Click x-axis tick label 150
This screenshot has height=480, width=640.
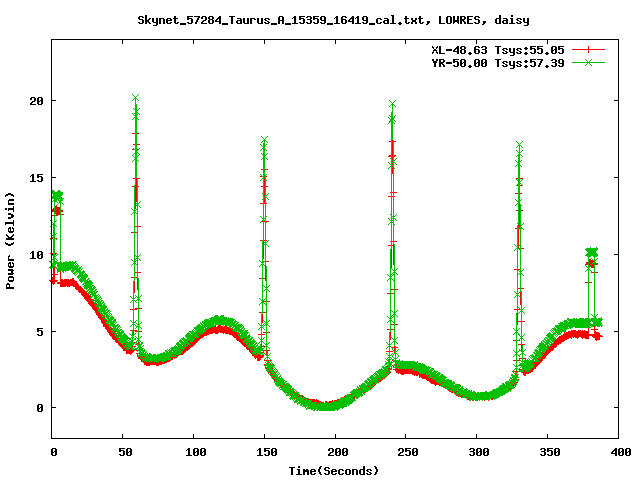266,452
